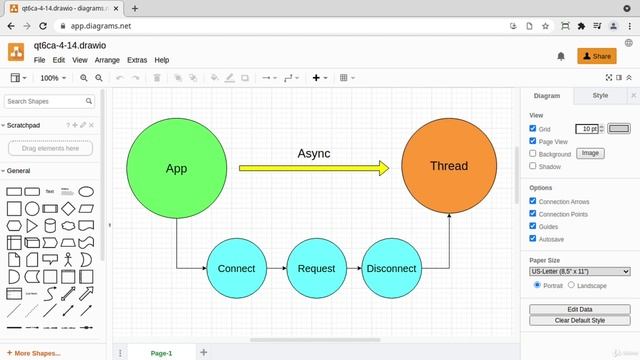Click the grid color swatch
Viewport: 640px width, 360px height.
(x=619, y=129)
